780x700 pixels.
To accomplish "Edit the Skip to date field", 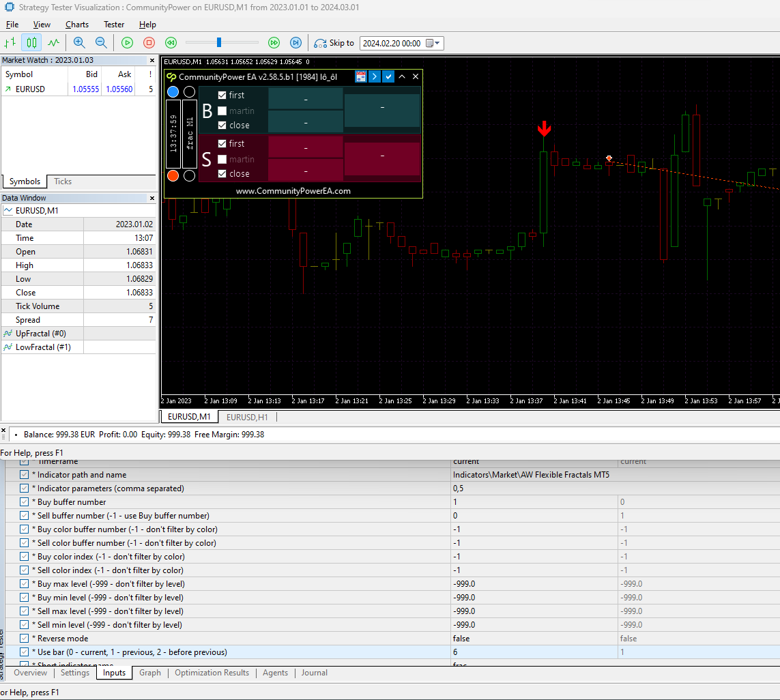I will 392,43.
